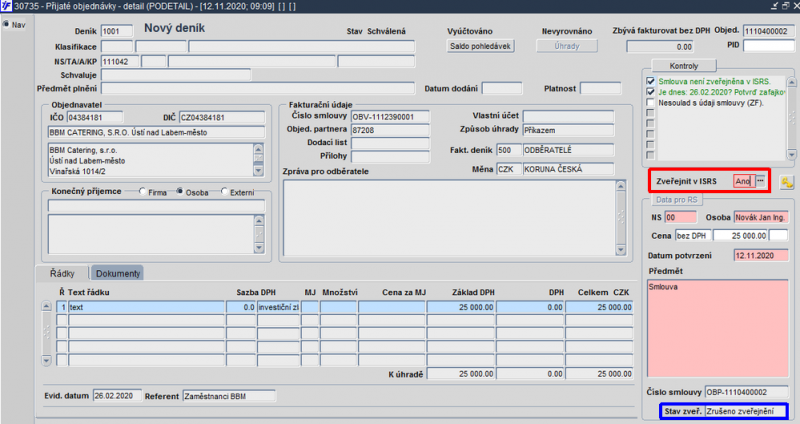Select row 1 text cell 'text'

(x=146, y=307)
